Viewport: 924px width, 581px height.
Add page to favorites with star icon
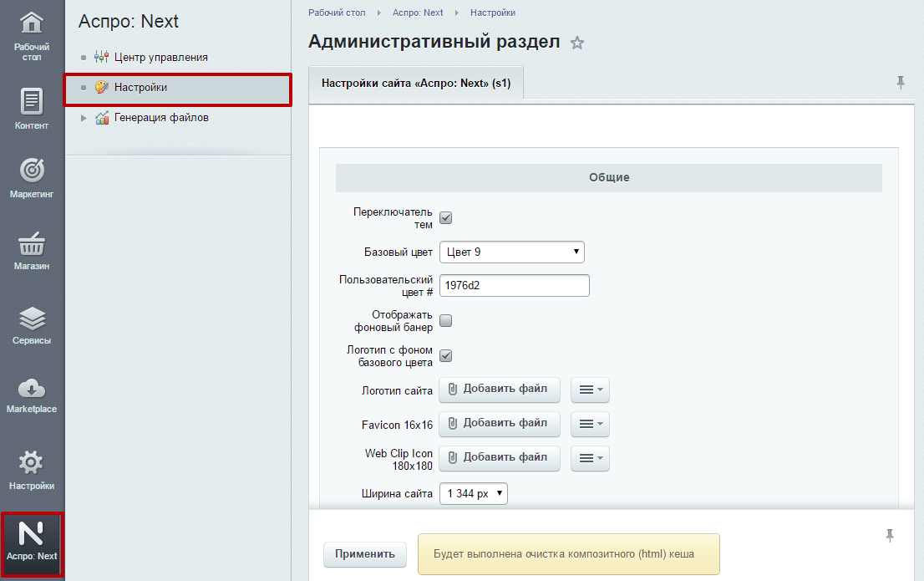[577, 43]
